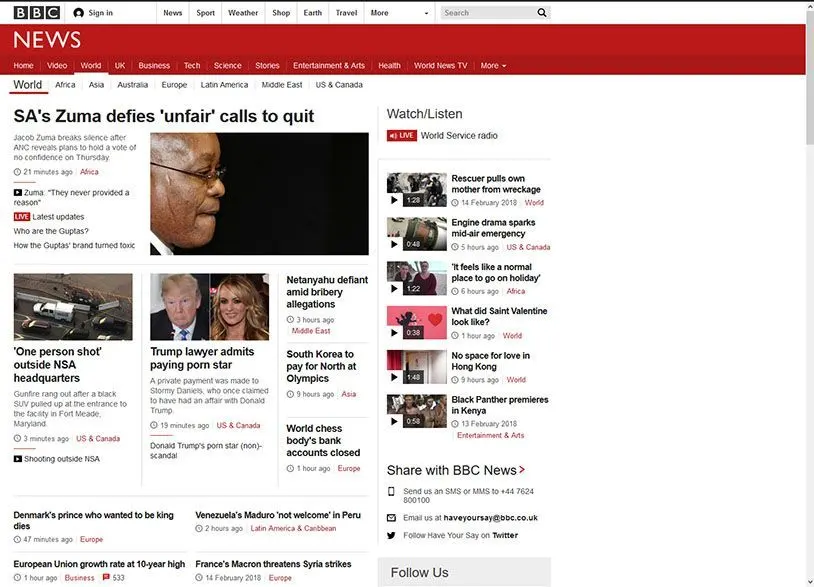Open the Sport section in top bar
Screen dimensions: 814x587
(x=205, y=13)
